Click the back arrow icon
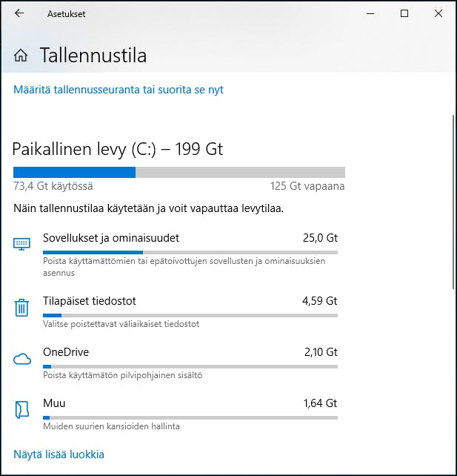The image size is (457, 476). tap(19, 13)
